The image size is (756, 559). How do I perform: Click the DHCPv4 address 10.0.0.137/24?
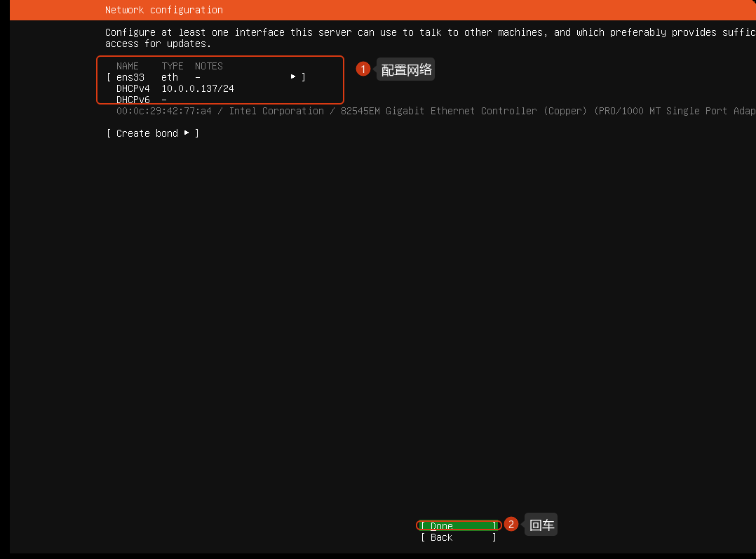pos(198,89)
